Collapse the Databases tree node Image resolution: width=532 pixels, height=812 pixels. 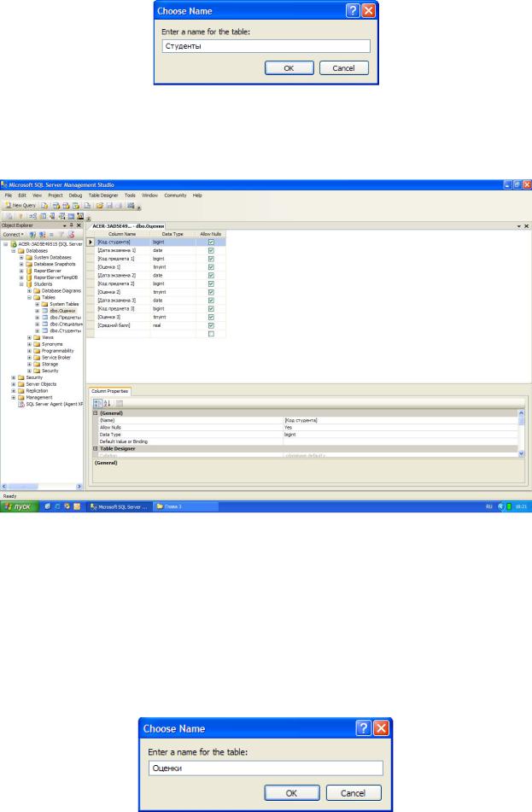(14, 251)
